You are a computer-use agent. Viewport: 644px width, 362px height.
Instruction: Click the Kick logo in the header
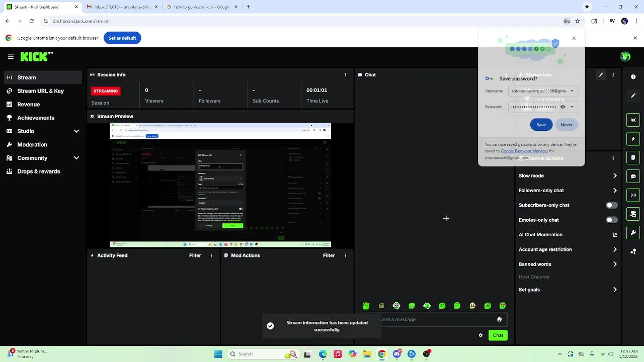click(36, 57)
